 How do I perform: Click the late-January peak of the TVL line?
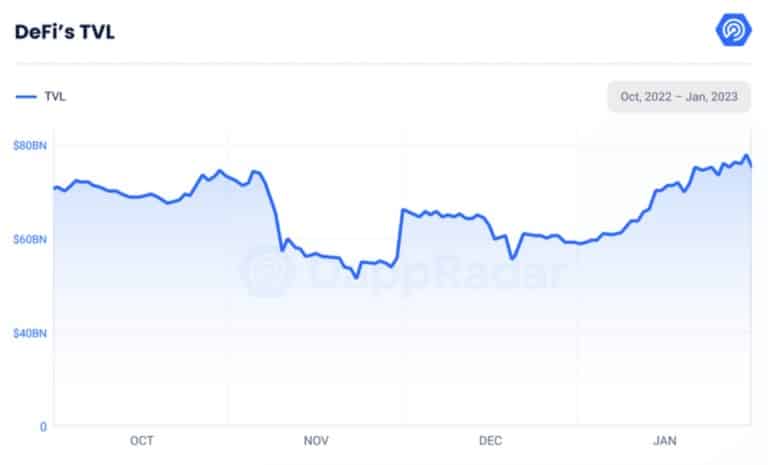[746, 156]
